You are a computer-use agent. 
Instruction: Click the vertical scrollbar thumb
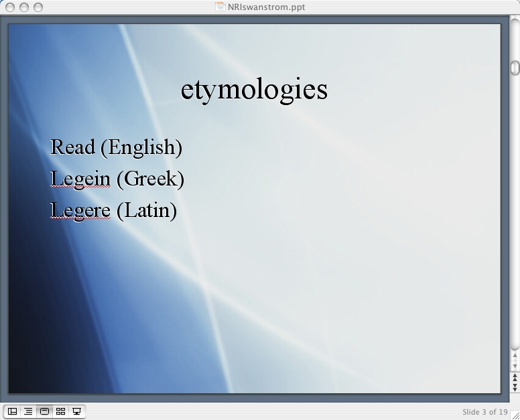pyautogui.click(x=515, y=68)
